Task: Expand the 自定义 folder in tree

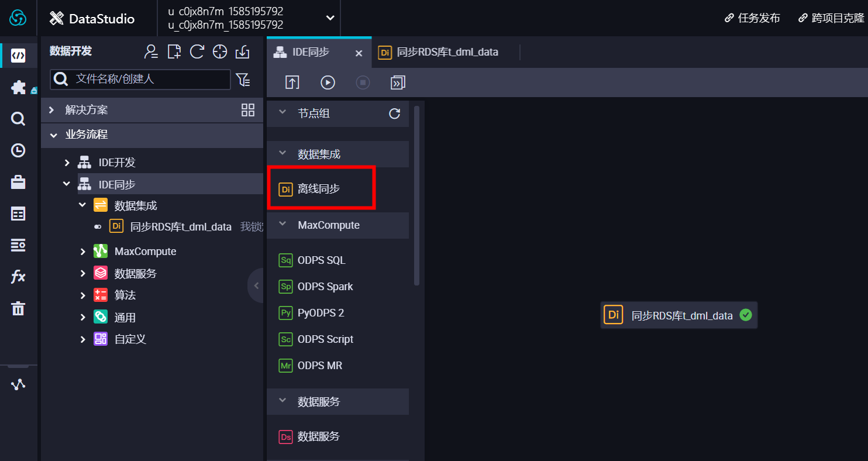Action: [x=82, y=339]
